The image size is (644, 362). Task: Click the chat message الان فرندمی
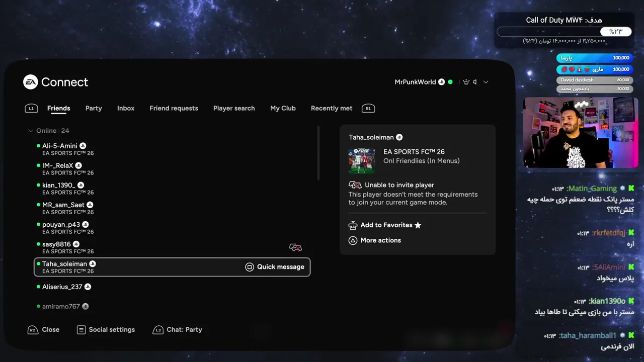click(x=617, y=346)
